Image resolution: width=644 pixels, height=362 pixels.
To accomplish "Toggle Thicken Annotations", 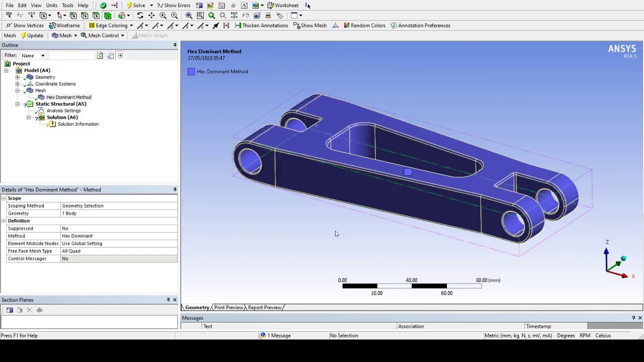I will coord(261,26).
